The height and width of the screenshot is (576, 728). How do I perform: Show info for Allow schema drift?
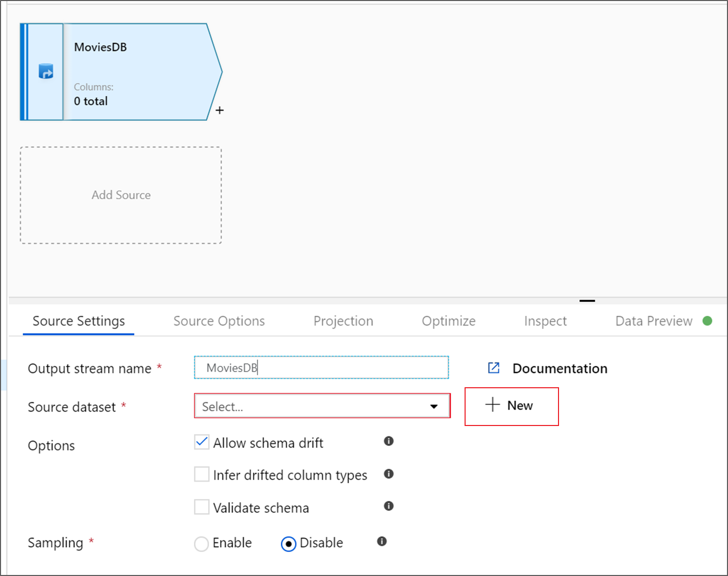coord(389,441)
